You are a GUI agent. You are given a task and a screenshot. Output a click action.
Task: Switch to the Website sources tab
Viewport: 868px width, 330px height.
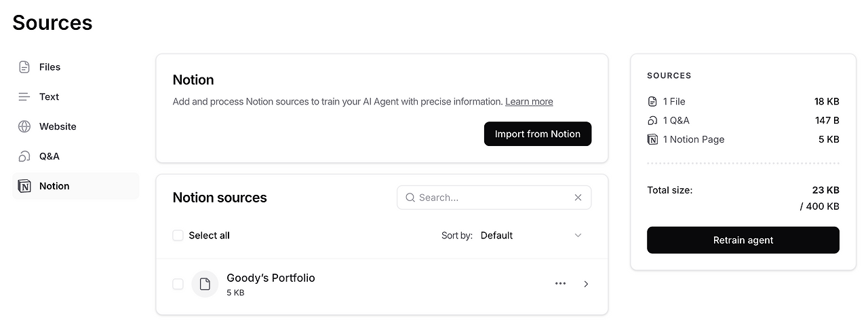(x=58, y=127)
